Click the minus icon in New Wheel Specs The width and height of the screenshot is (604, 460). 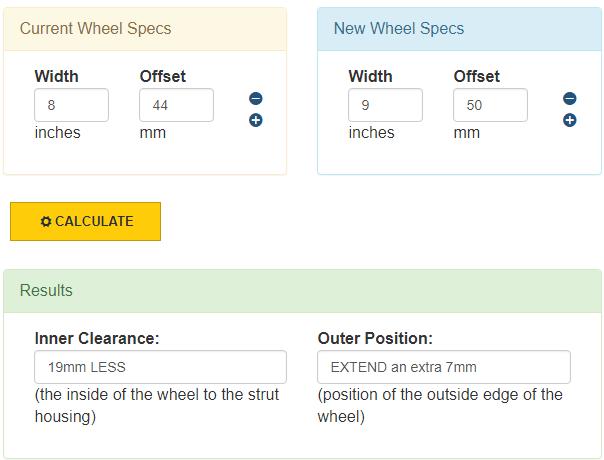pos(570,99)
